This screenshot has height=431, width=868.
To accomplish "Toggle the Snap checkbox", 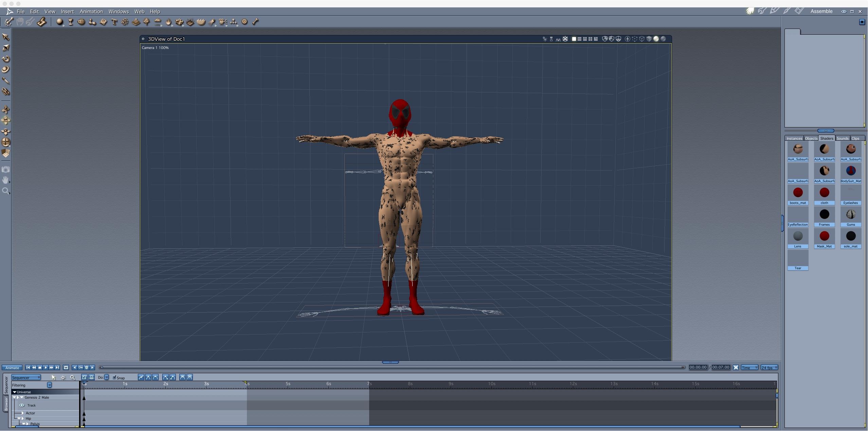I will click(114, 377).
